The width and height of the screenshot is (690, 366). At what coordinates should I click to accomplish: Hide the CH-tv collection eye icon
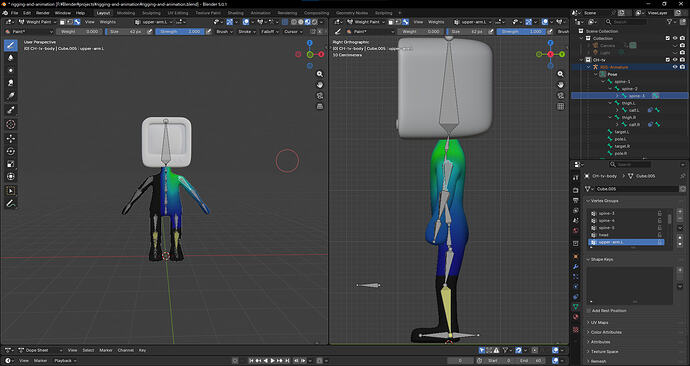point(675,60)
